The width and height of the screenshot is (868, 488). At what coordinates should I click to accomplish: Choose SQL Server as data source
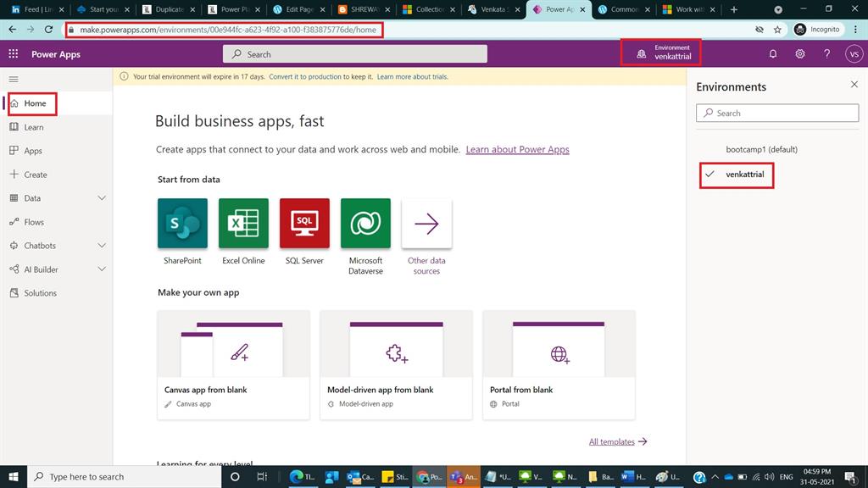303,224
